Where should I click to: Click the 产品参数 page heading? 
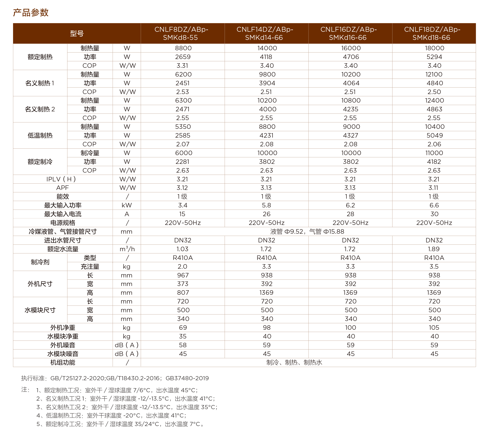pos(31,13)
